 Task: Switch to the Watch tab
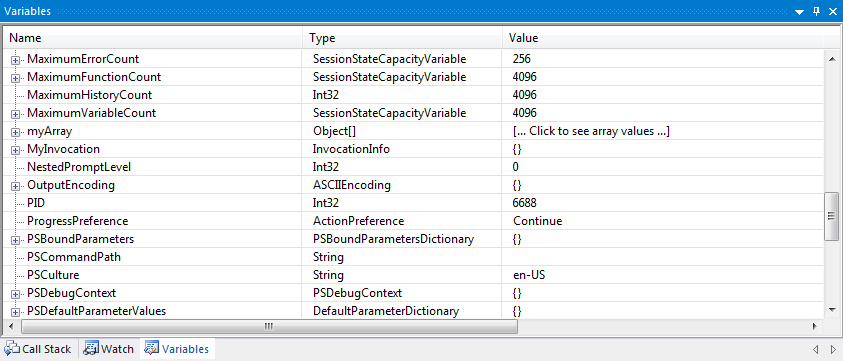click(x=109, y=349)
